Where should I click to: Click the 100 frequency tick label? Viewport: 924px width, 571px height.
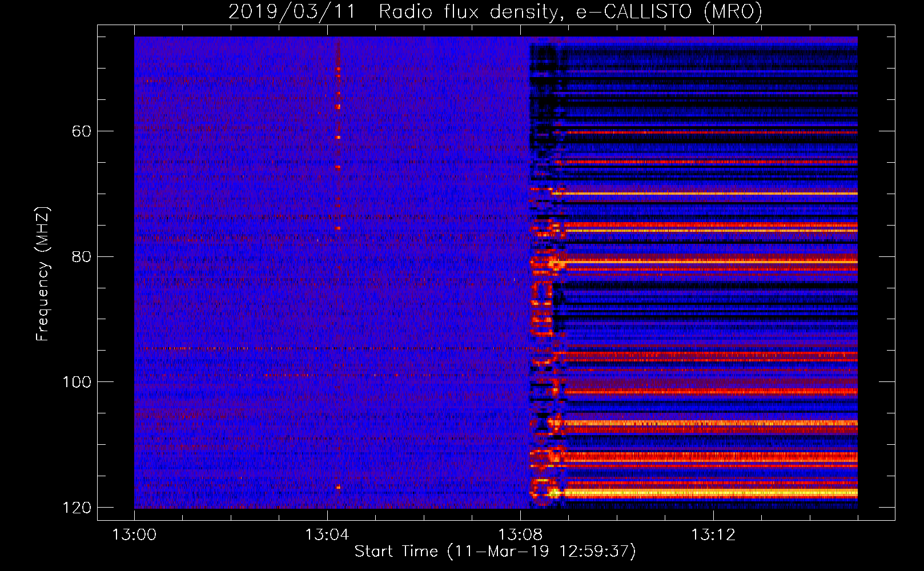click(x=77, y=382)
